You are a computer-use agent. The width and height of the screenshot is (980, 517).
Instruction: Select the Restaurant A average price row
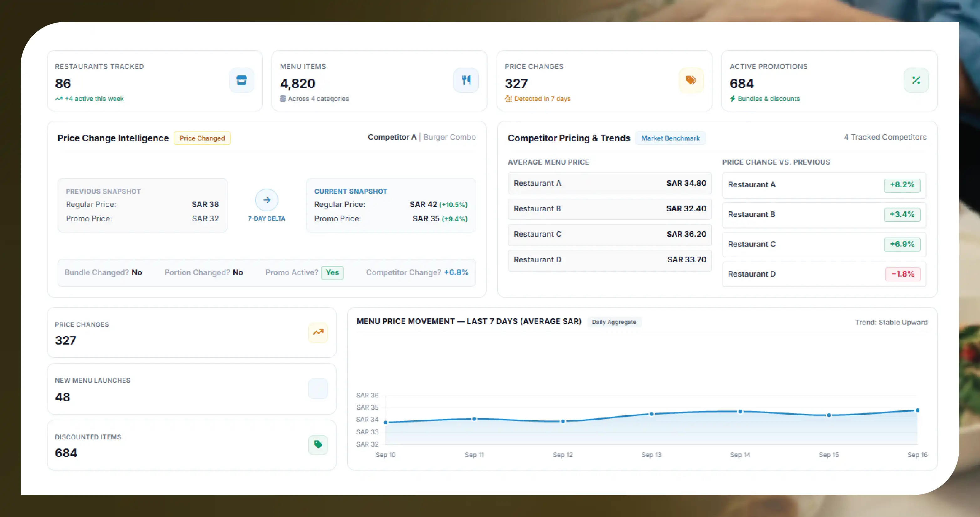click(x=610, y=183)
